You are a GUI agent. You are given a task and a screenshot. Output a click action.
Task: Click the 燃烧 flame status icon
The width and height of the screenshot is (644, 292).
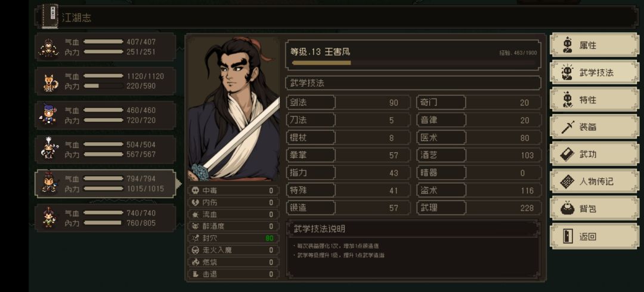pos(196,262)
